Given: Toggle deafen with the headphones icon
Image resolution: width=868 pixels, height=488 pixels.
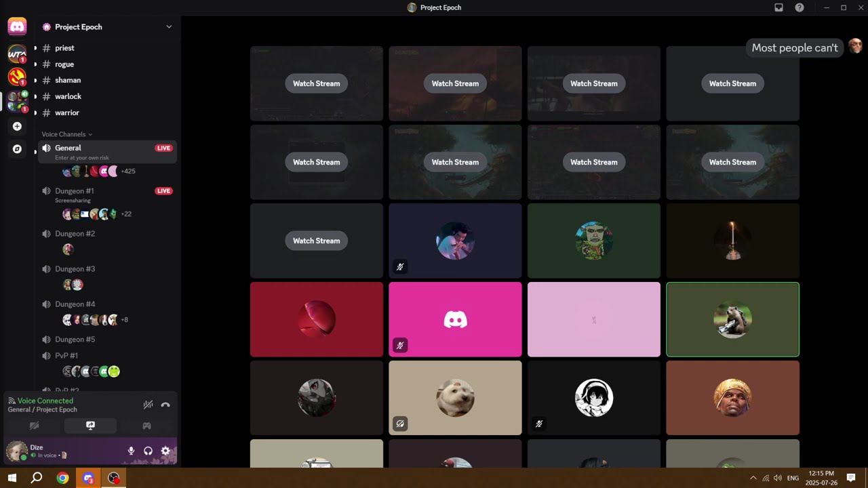Looking at the screenshot, I should coord(148,451).
